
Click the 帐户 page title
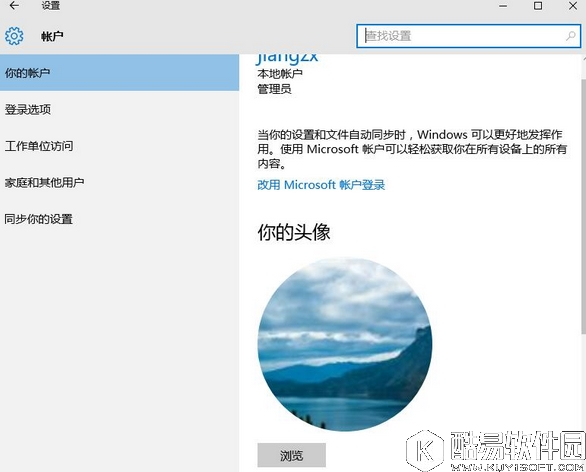(x=52, y=36)
